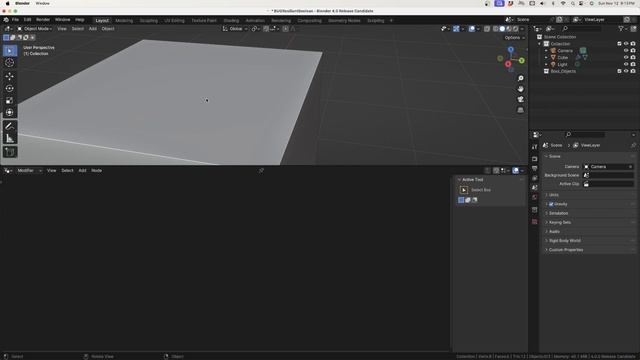Select the Move tool
Screen dimensions: 640x360
click(9, 76)
